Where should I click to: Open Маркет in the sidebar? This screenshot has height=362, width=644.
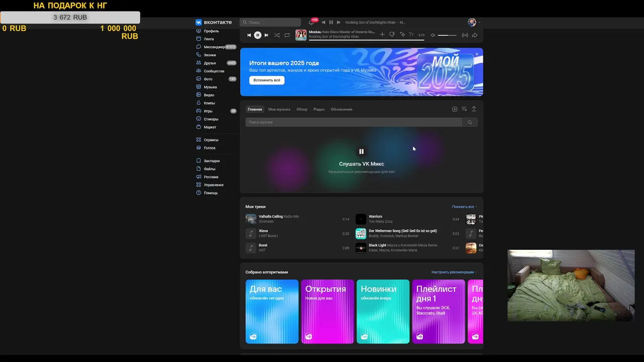210,127
